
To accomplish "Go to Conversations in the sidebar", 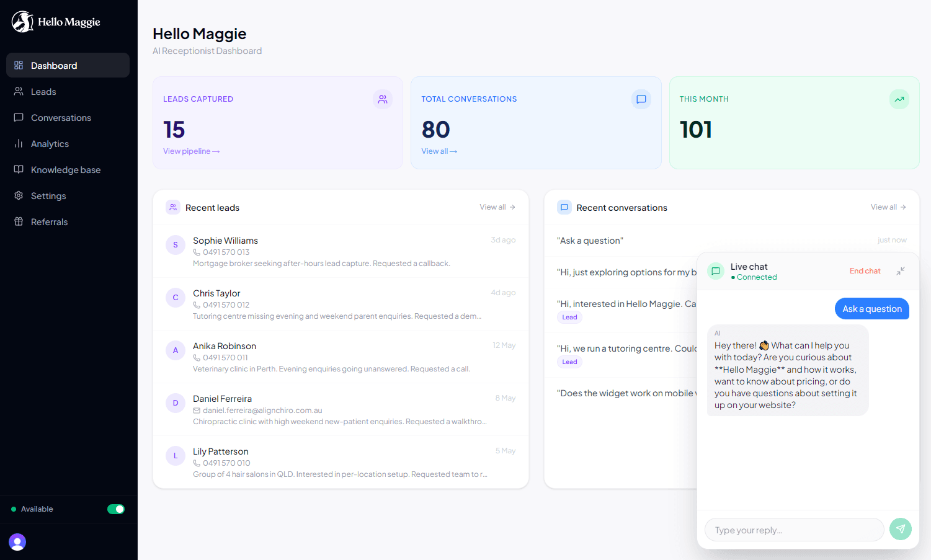I will tap(68, 117).
